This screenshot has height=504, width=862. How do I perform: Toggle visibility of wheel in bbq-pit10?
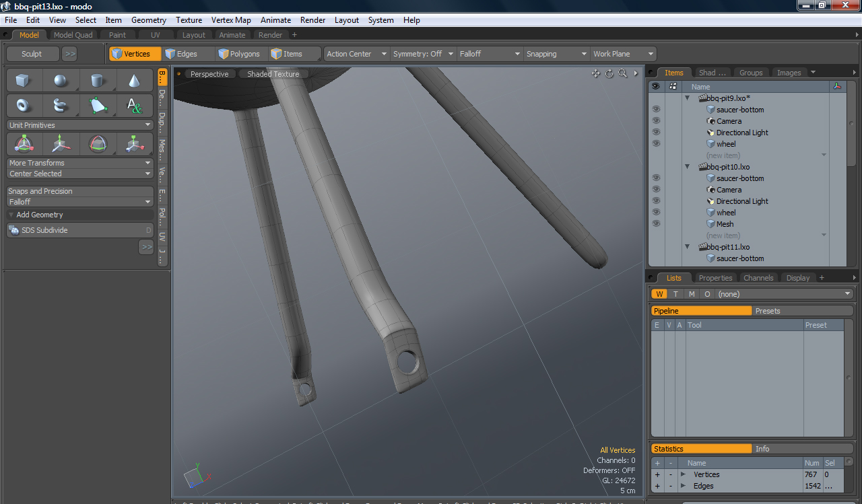click(x=656, y=213)
